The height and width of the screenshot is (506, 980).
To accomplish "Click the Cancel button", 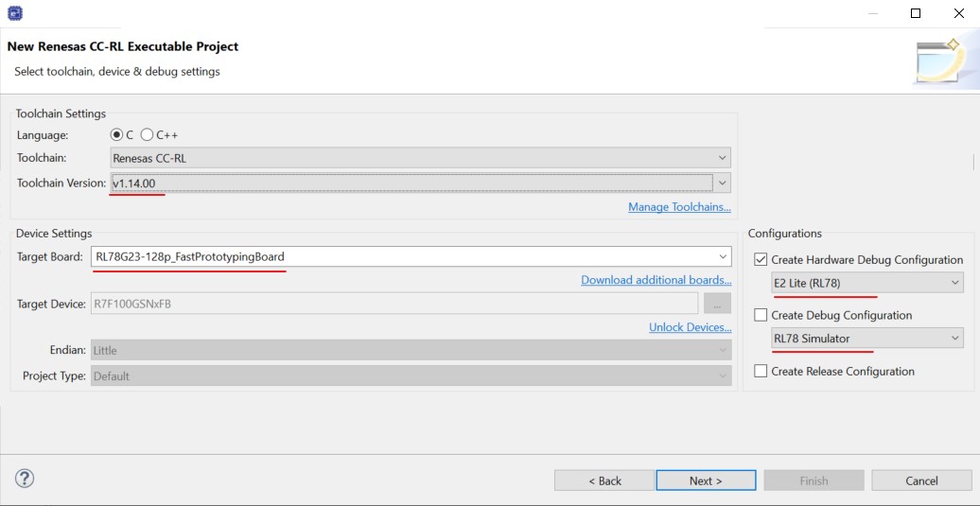I will click(x=921, y=480).
